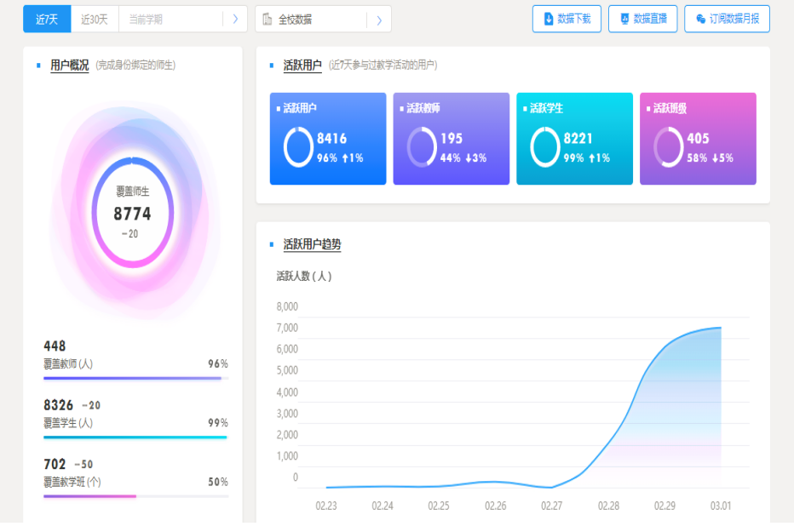Click the live broadcast icon in 数据直播
Screen dimensions: 794x532
point(624,19)
